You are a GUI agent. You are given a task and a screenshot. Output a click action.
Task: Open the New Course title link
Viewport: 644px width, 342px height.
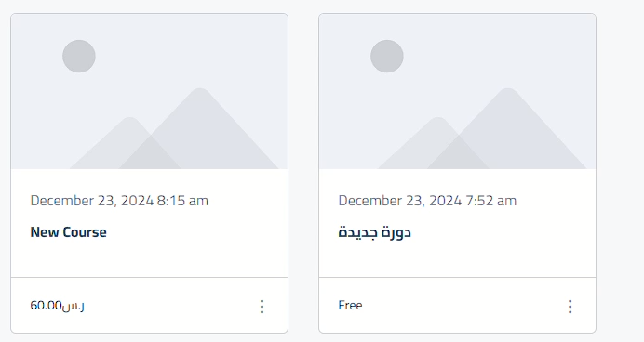[x=68, y=232]
